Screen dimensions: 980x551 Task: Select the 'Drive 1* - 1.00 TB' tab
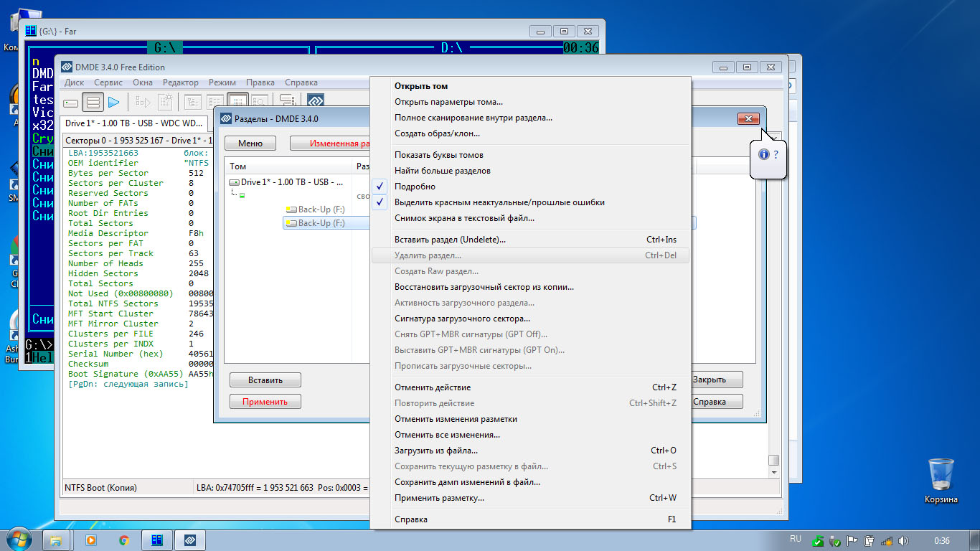[x=133, y=124]
